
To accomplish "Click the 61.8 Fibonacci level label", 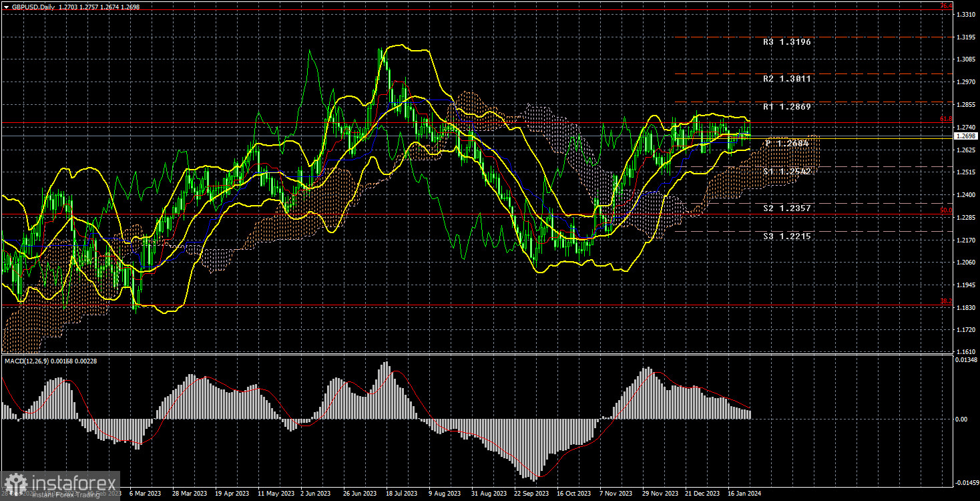I will tap(945, 119).
